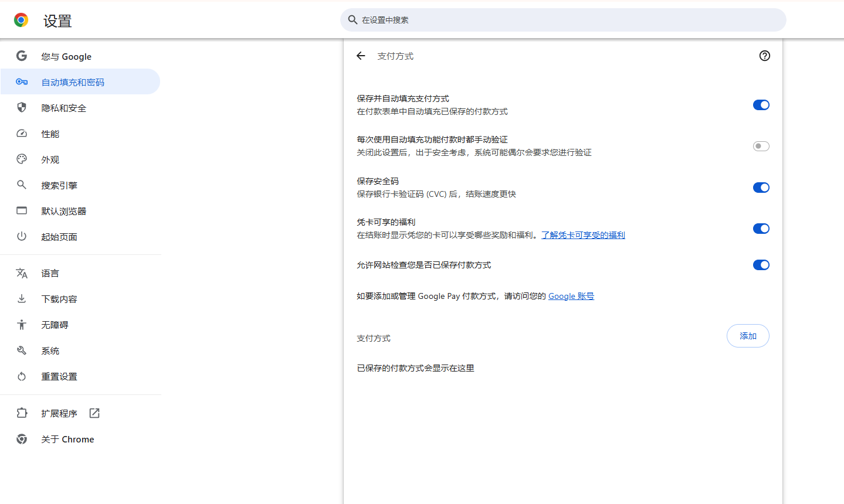844x504 pixels.
Task: Click the Google G icon in sidebar
Action: click(22, 56)
